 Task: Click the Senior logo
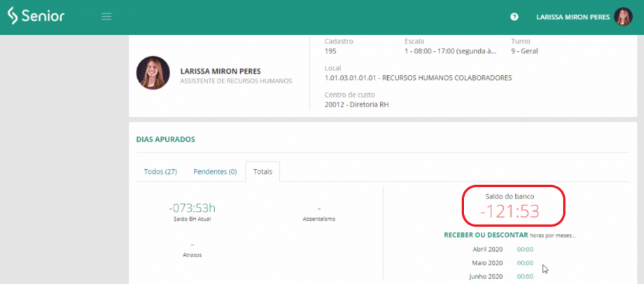36,16
